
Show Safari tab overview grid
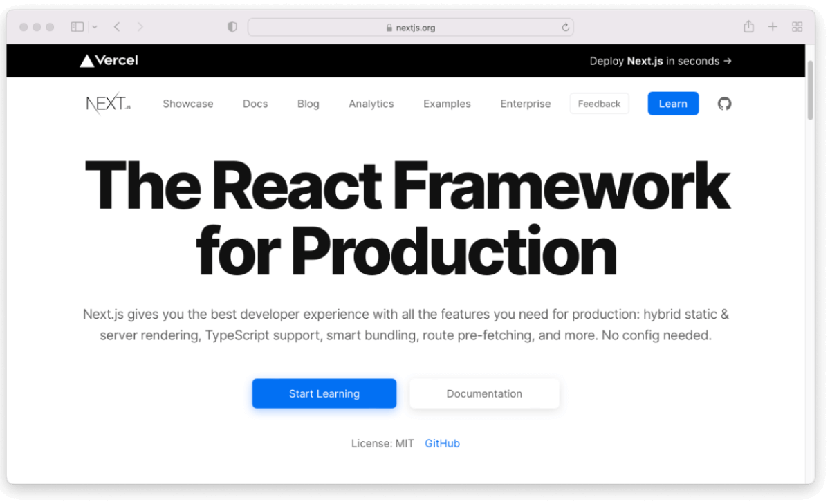pyautogui.click(x=797, y=27)
